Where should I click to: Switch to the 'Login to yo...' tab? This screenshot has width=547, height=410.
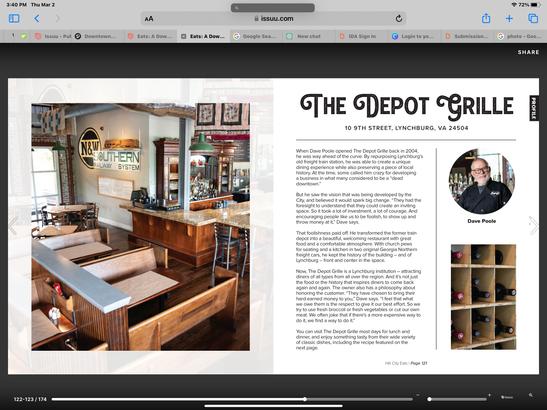click(414, 36)
